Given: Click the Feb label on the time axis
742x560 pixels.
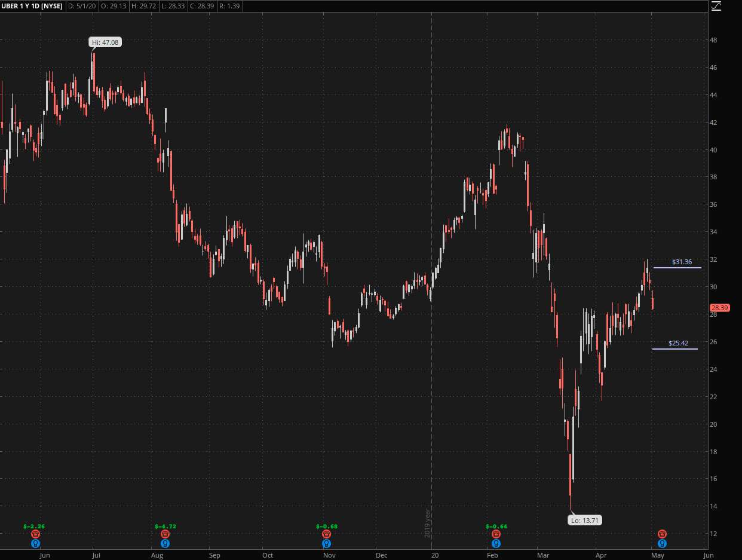Looking at the screenshot, I should click(x=492, y=555).
